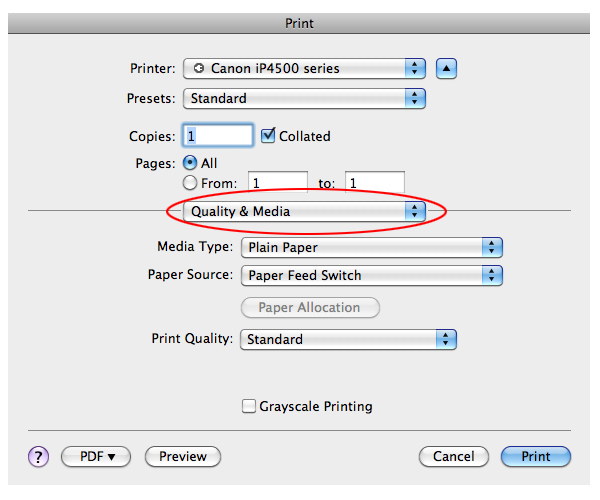Click the Printer popup arrows icon

(x=415, y=68)
